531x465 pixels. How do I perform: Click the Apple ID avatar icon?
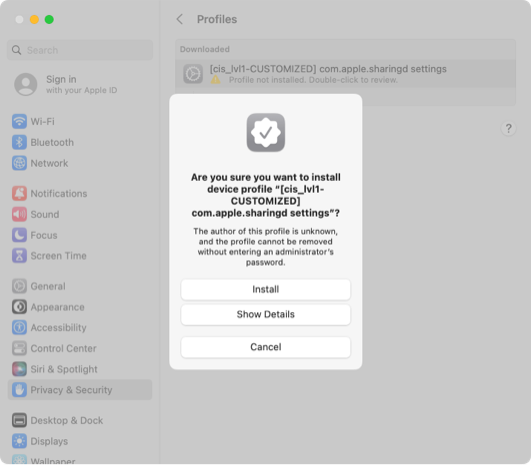25,84
